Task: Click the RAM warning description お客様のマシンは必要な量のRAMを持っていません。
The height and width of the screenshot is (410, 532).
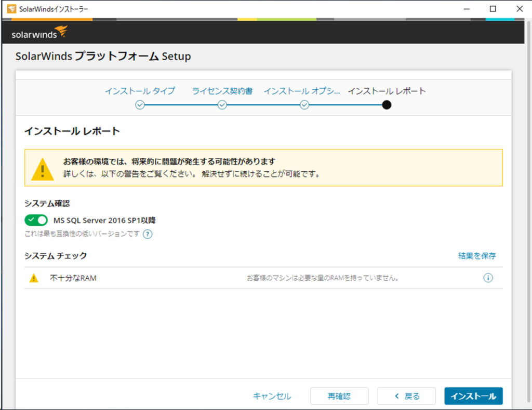Action: point(323,278)
